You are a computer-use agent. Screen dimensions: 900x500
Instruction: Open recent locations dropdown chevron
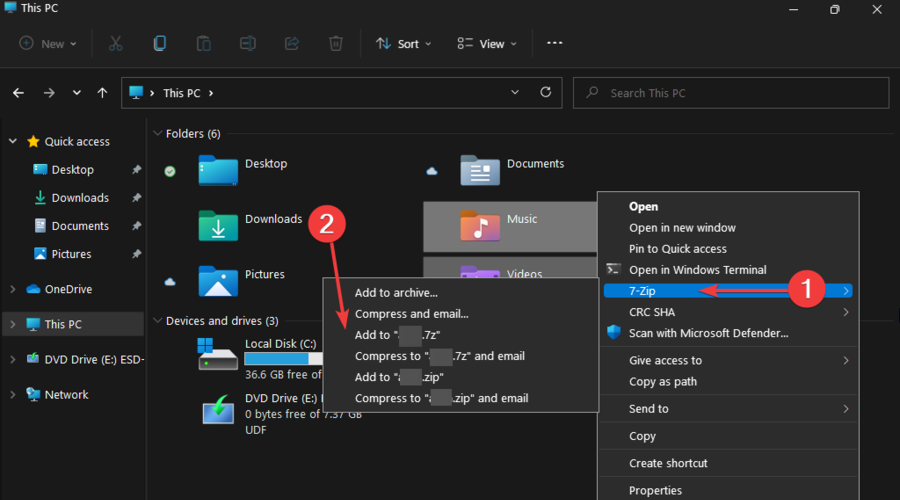point(76,93)
